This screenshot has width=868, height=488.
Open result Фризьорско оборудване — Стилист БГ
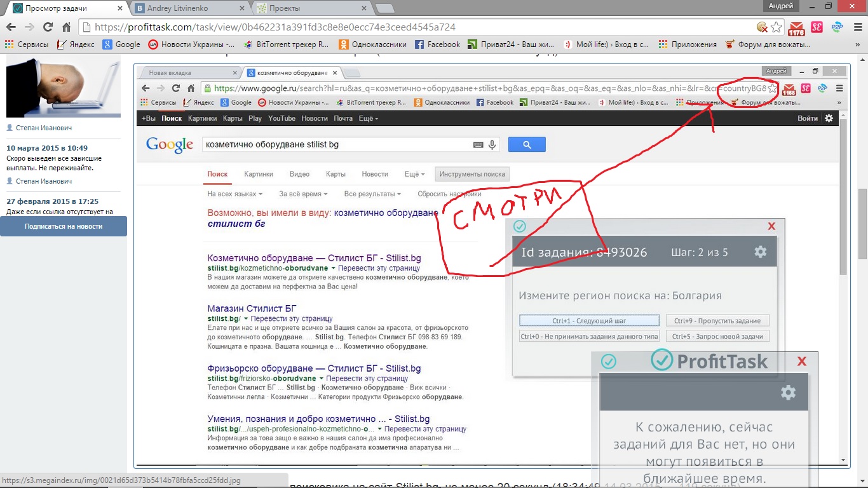[x=314, y=369]
